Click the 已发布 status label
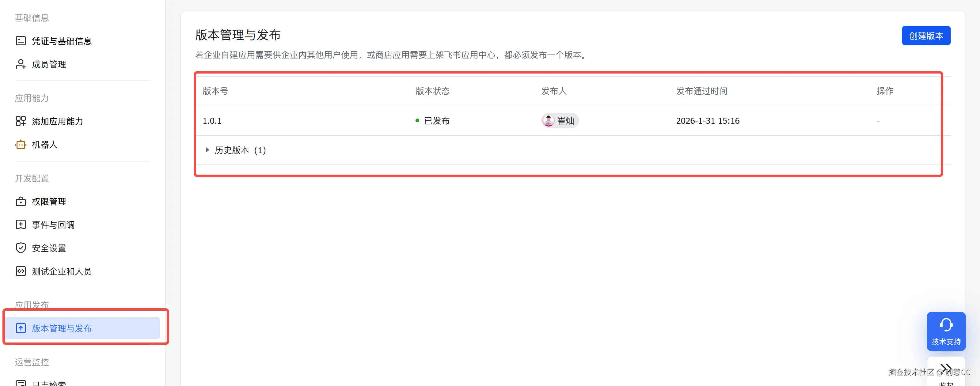The height and width of the screenshot is (386, 980). pyautogui.click(x=436, y=121)
